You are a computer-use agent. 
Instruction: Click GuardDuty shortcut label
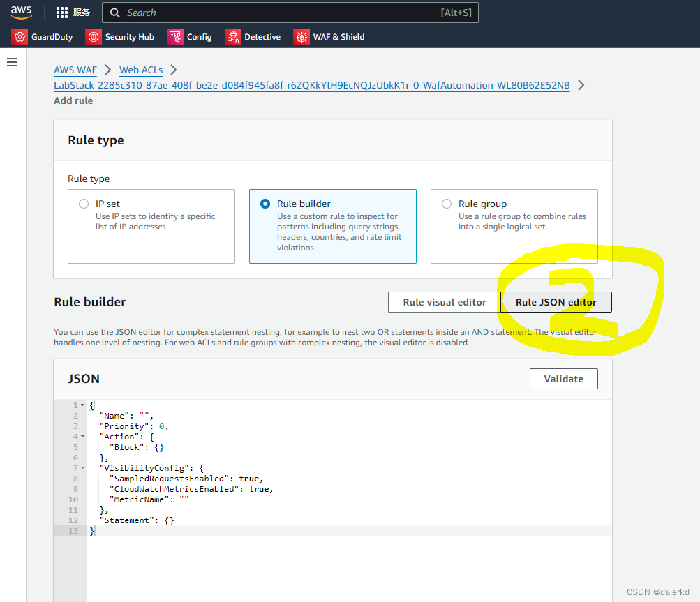(52, 37)
